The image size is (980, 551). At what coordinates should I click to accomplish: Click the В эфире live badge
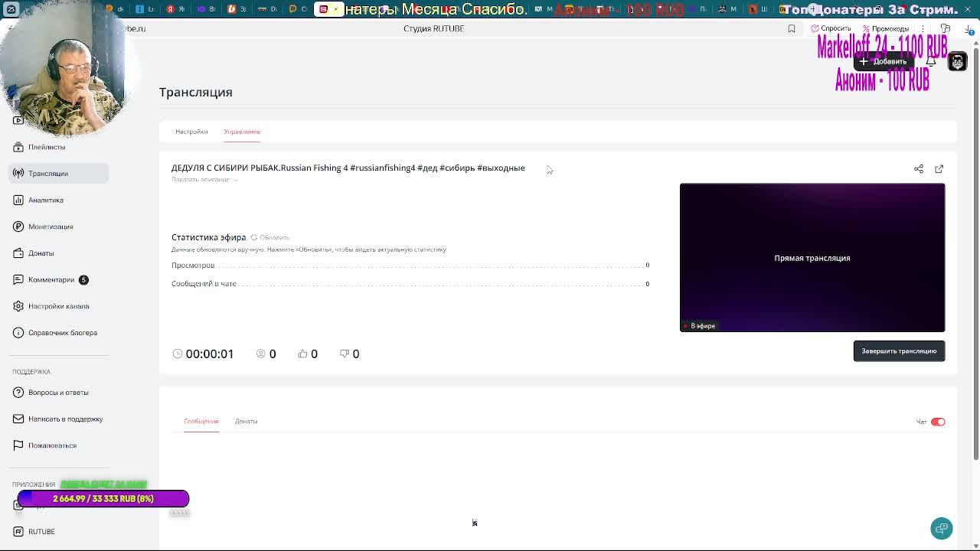click(x=700, y=326)
